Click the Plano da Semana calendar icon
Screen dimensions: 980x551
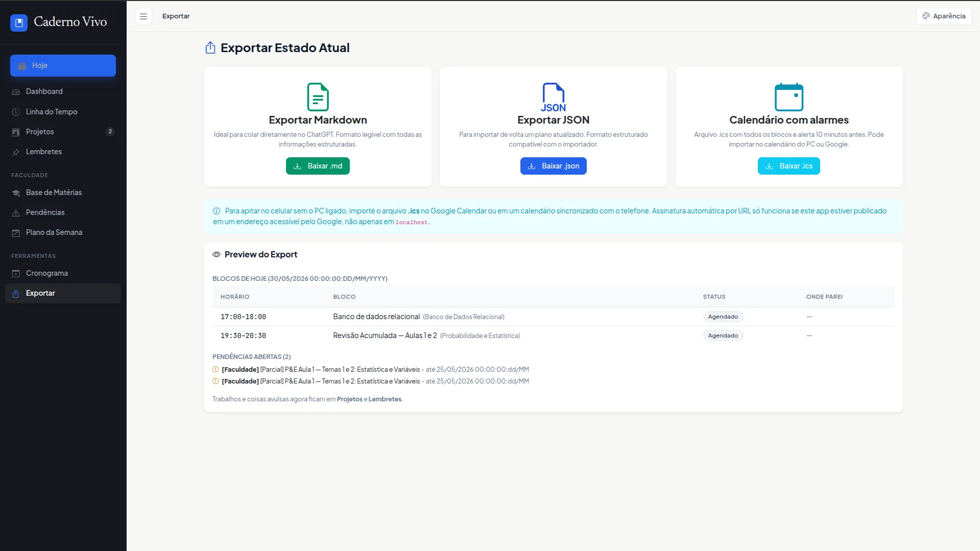(x=16, y=233)
